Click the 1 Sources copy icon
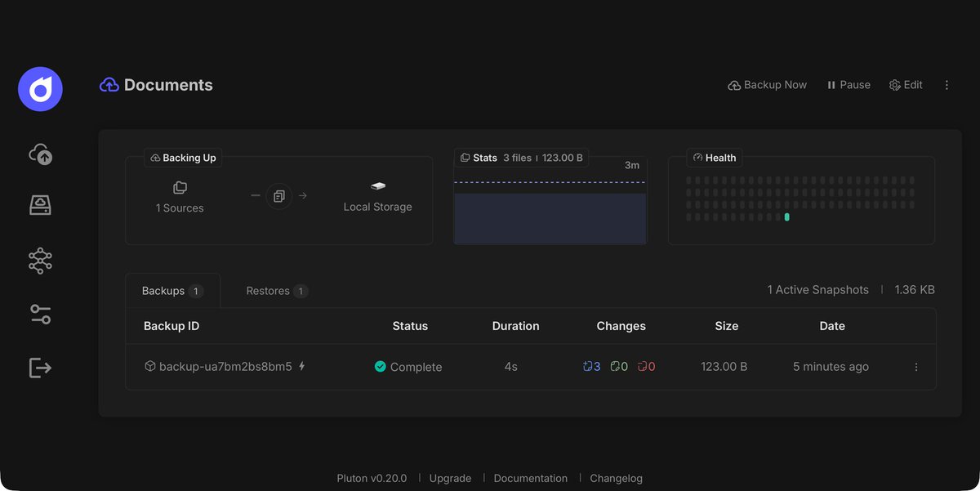The image size is (980, 491). 180,189
